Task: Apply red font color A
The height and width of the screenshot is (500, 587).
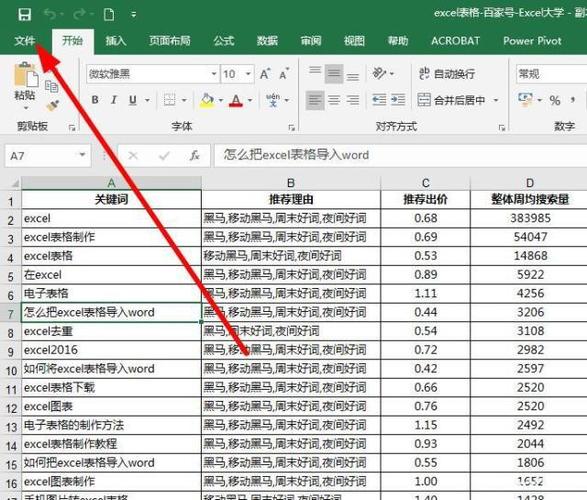Action: pyautogui.click(x=236, y=100)
